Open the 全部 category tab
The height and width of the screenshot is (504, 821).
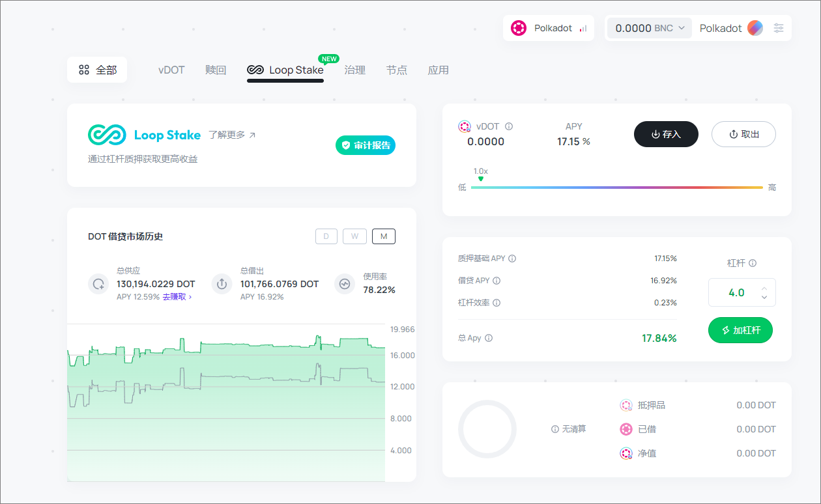(x=97, y=70)
